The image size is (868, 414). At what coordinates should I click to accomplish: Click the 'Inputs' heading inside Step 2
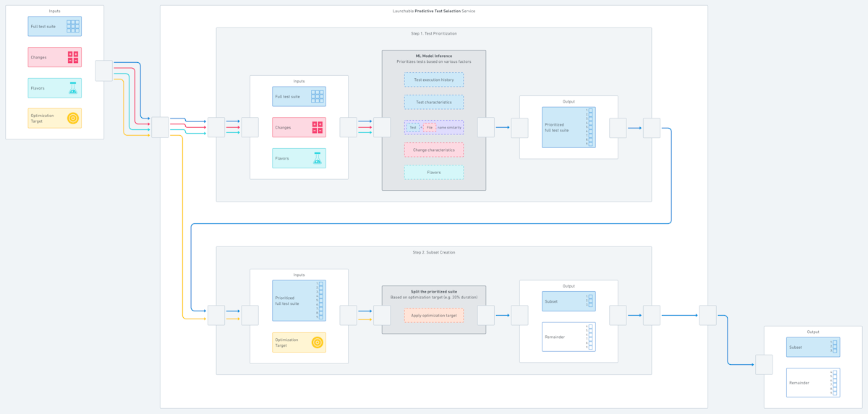tap(299, 275)
